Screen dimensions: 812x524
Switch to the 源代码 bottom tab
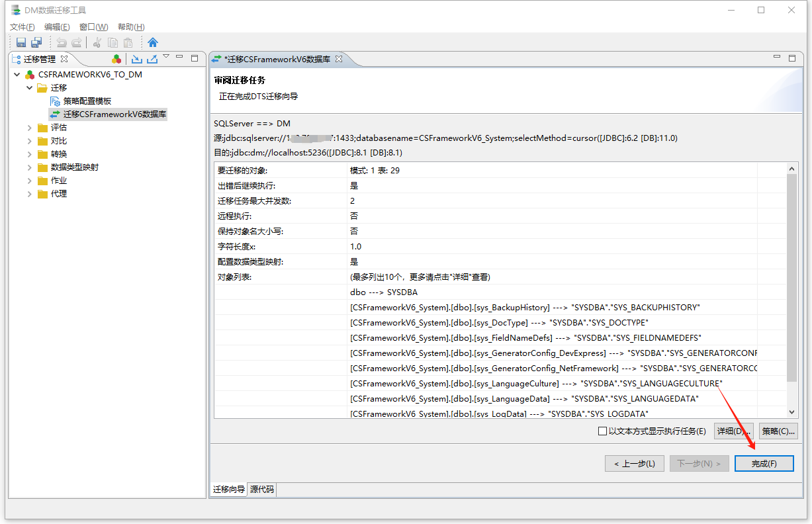click(262, 490)
